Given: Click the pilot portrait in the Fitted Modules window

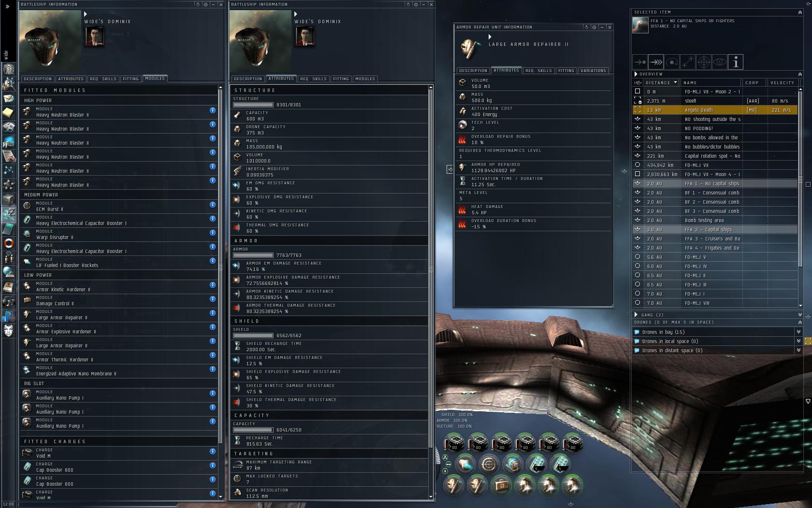Looking at the screenshot, I should pyautogui.click(x=94, y=36).
